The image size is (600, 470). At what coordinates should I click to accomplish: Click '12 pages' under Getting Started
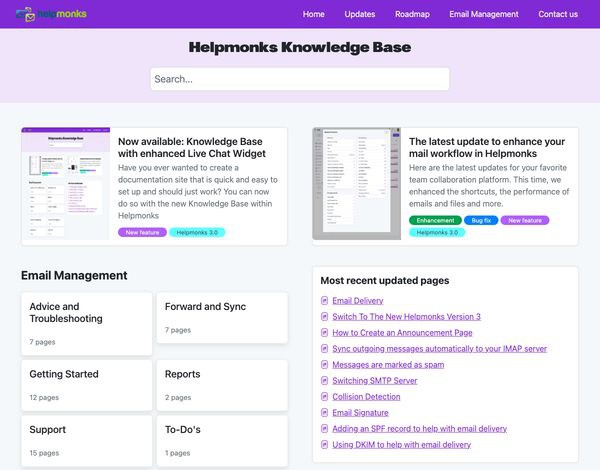(x=44, y=397)
